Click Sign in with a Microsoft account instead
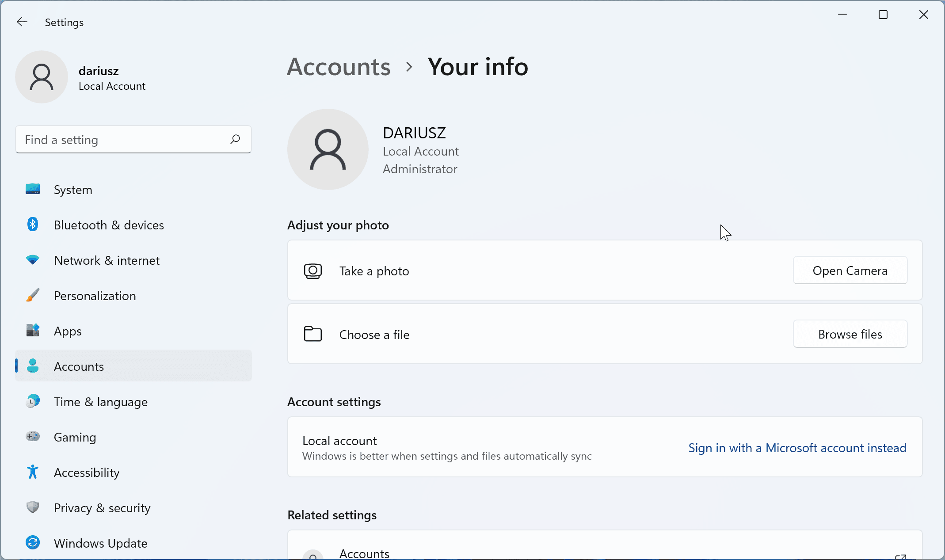Image resolution: width=945 pixels, height=560 pixels. (797, 448)
